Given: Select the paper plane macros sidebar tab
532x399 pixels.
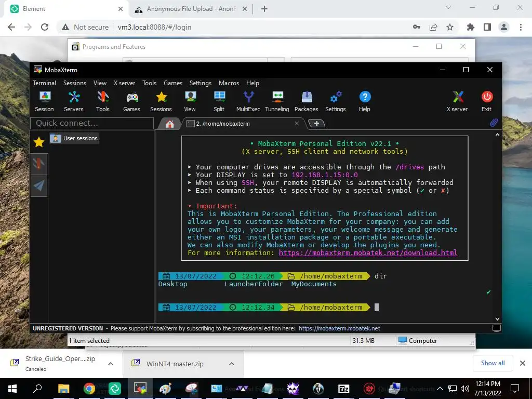Looking at the screenshot, I should [39, 185].
